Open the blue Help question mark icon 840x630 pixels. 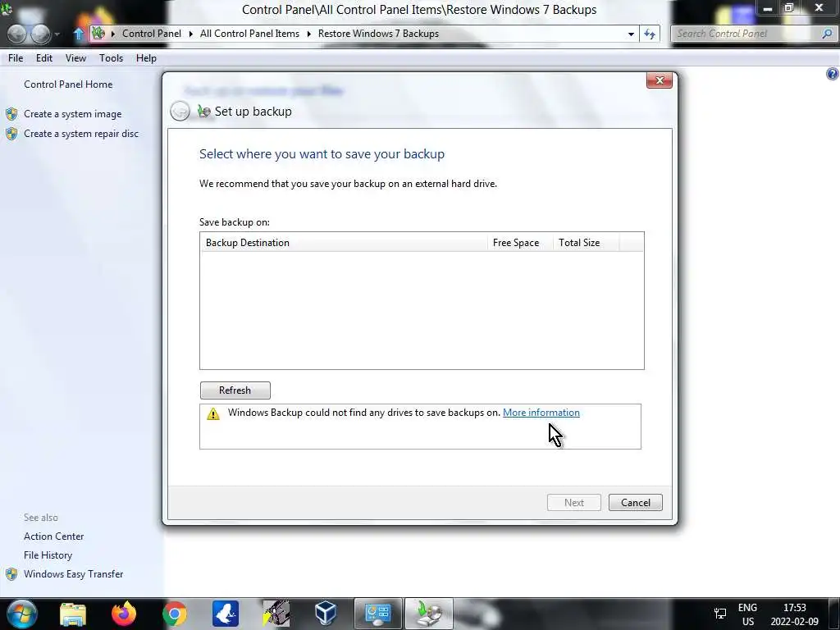[x=833, y=73]
